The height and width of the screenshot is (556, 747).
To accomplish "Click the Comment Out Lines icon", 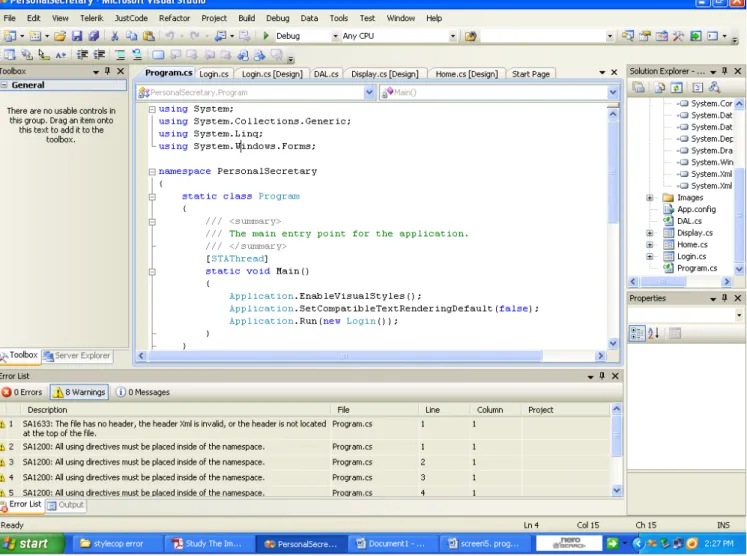I will (x=120, y=55).
